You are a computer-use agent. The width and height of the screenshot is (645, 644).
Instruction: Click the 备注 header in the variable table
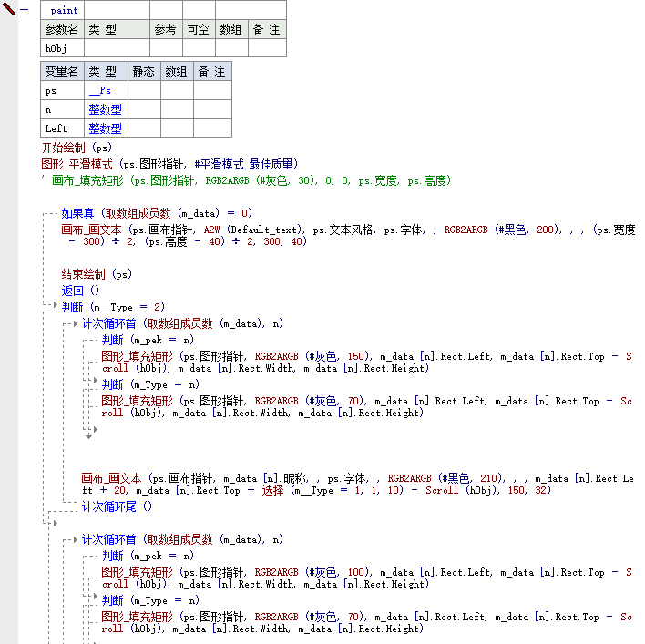click(212, 72)
